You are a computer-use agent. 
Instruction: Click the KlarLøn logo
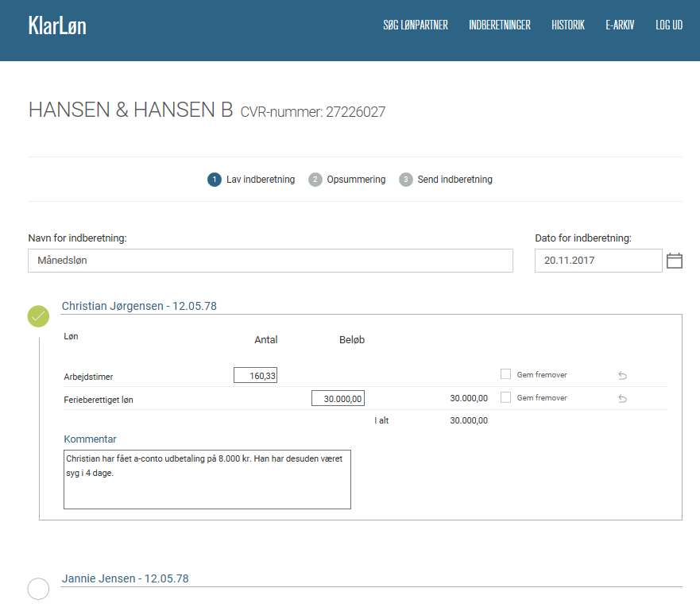click(57, 25)
